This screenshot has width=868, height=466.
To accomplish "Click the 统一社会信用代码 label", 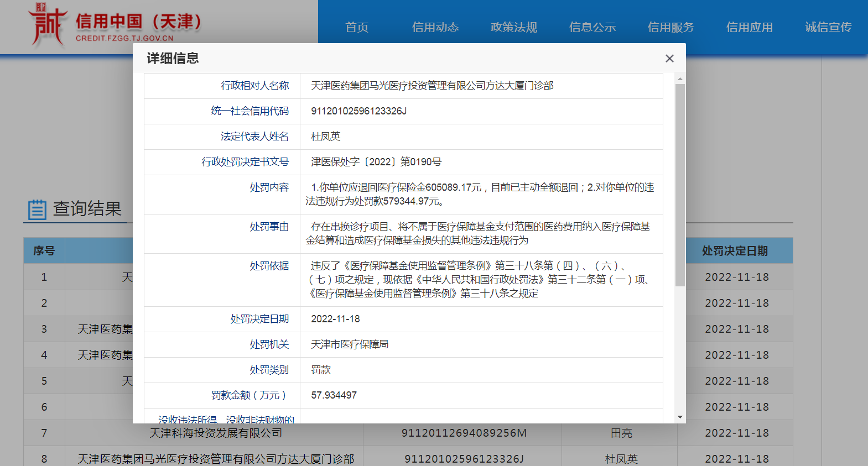I will tap(250, 111).
